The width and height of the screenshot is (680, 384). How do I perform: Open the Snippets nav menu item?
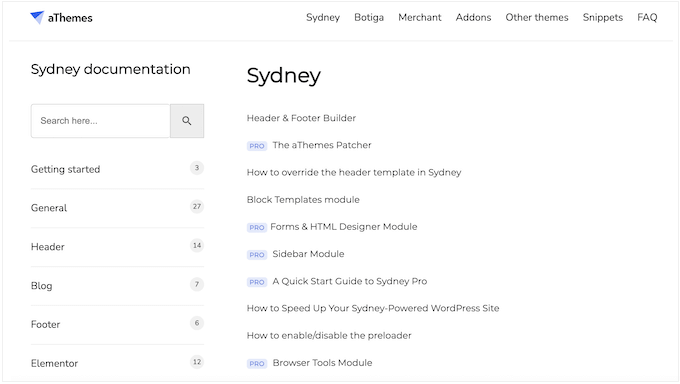click(603, 17)
